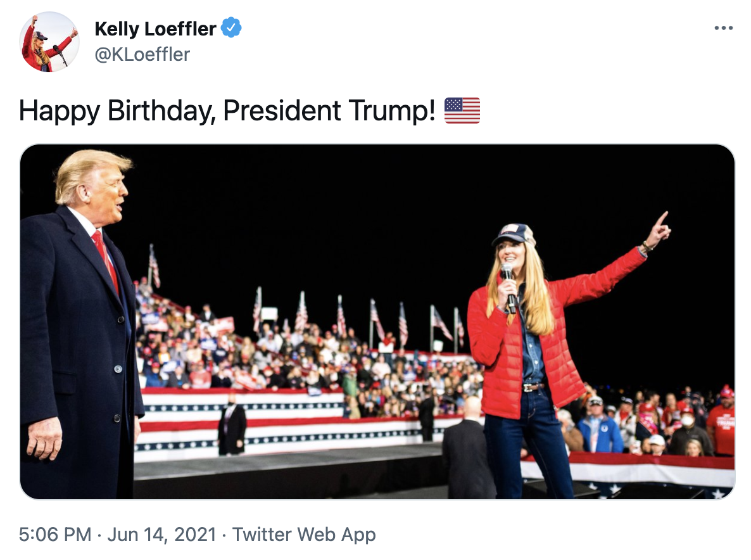Click the red necktie in photo
The image size is (751, 560).
tap(106, 260)
